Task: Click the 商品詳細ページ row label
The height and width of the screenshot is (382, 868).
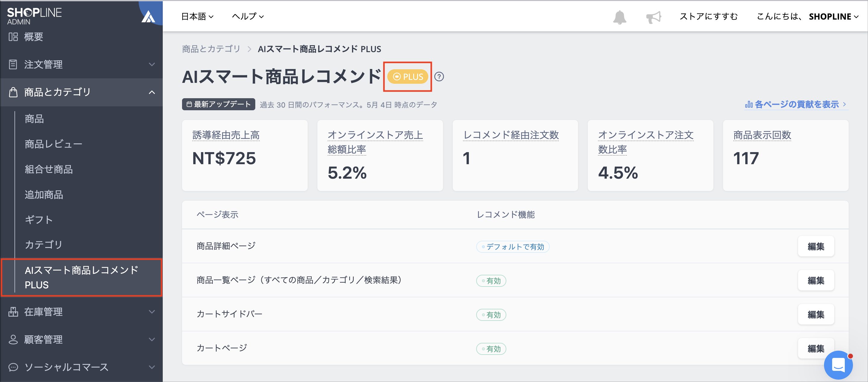Action: pyautogui.click(x=226, y=246)
